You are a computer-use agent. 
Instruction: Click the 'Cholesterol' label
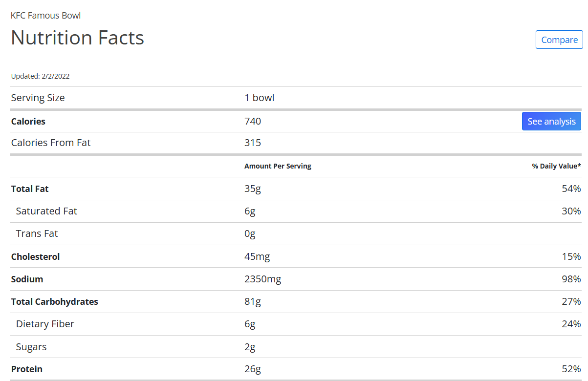click(x=35, y=256)
